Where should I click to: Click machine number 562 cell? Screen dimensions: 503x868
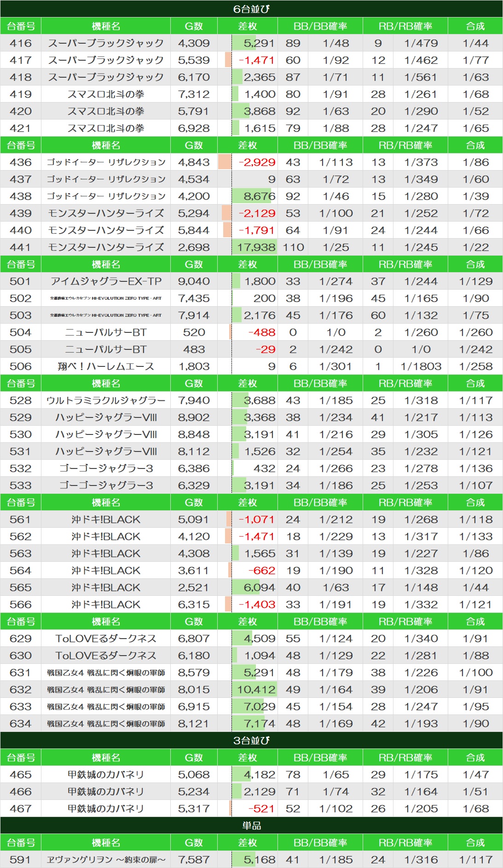(21, 537)
